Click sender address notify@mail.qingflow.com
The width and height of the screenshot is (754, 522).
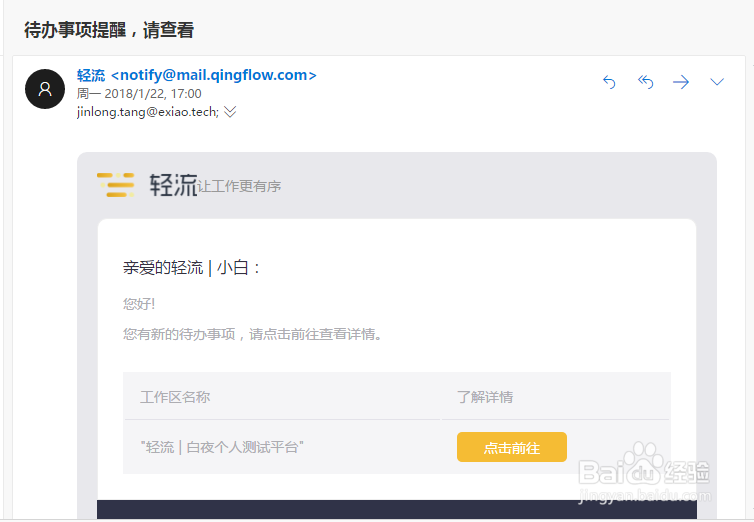pos(214,75)
